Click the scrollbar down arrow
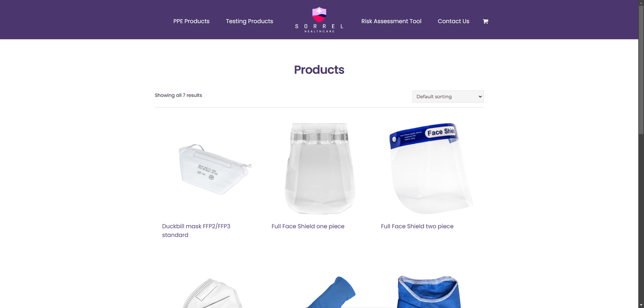 pos(641,305)
